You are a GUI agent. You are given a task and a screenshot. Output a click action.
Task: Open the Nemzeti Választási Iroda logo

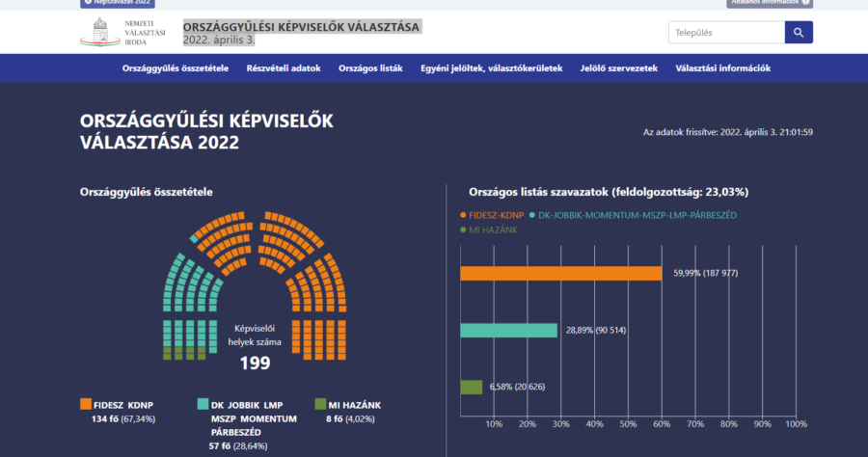point(122,32)
